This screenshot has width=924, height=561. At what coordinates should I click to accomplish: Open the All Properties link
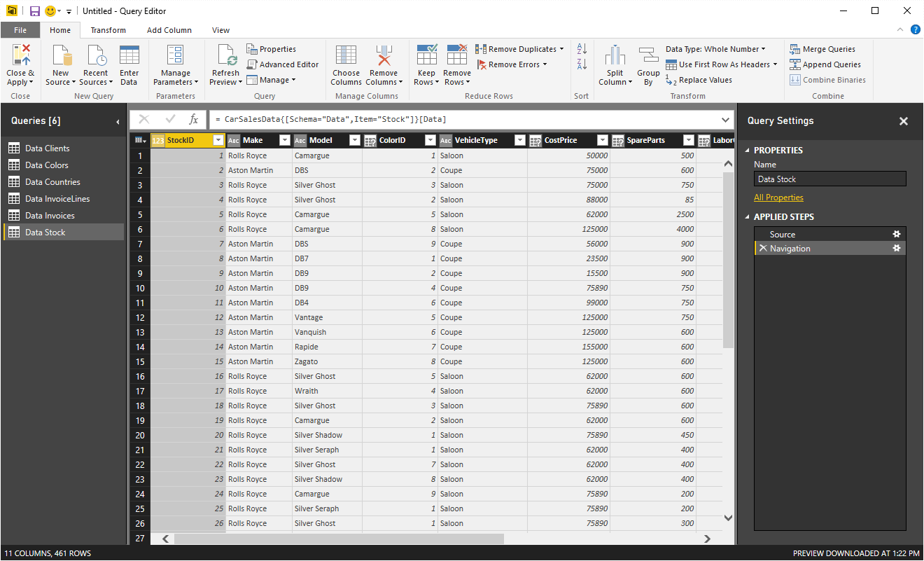click(778, 198)
